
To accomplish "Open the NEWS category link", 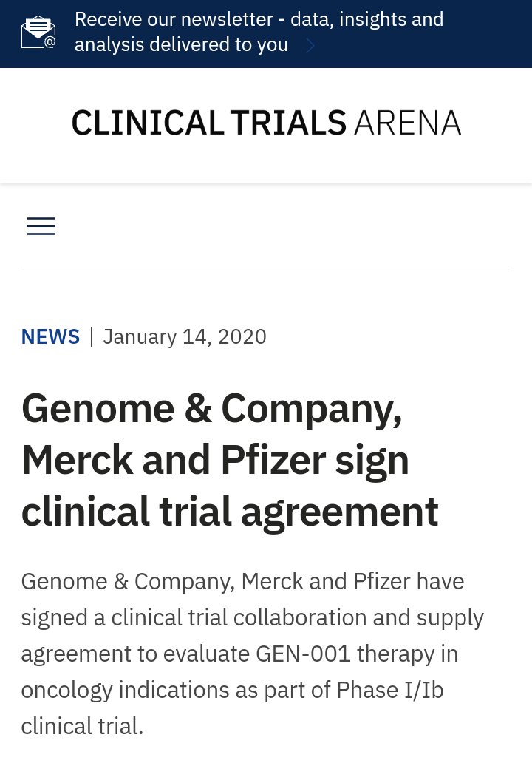I will point(50,337).
